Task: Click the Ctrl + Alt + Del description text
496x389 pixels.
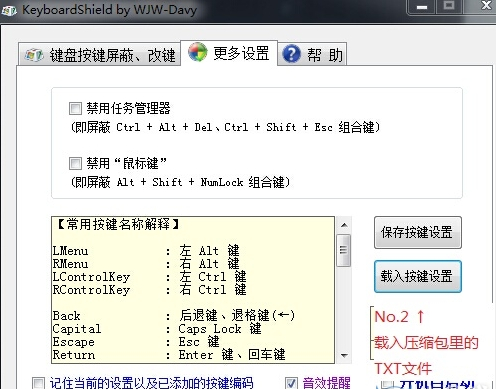Action: 225,127
